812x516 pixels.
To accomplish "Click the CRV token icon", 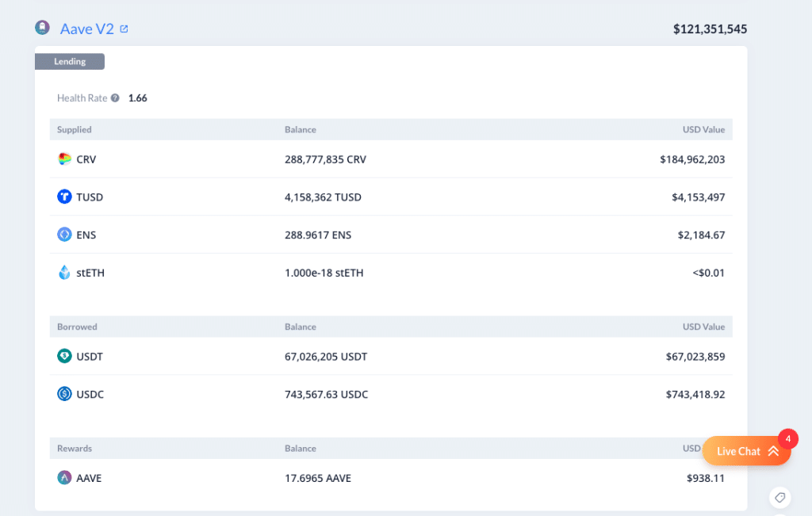I will click(64, 159).
